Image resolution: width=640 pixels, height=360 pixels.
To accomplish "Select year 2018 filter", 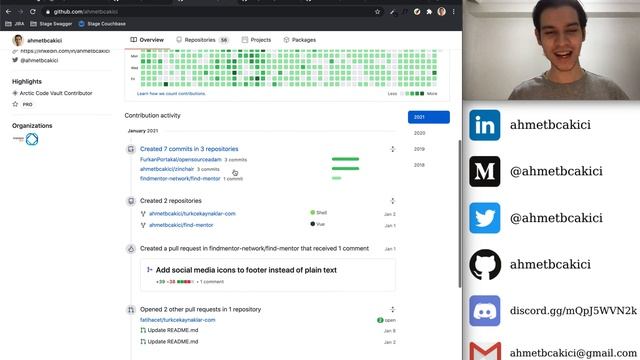I will coord(420,165).
